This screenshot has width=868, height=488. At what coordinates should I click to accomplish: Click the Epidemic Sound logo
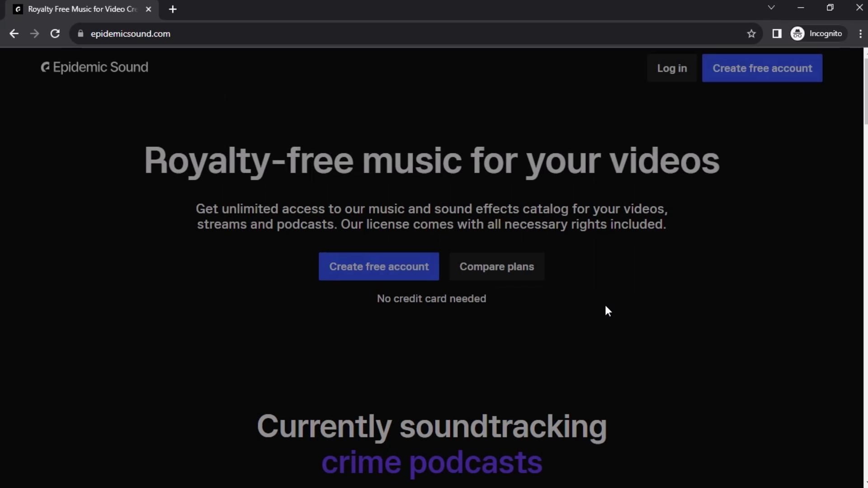coord(45,67)
